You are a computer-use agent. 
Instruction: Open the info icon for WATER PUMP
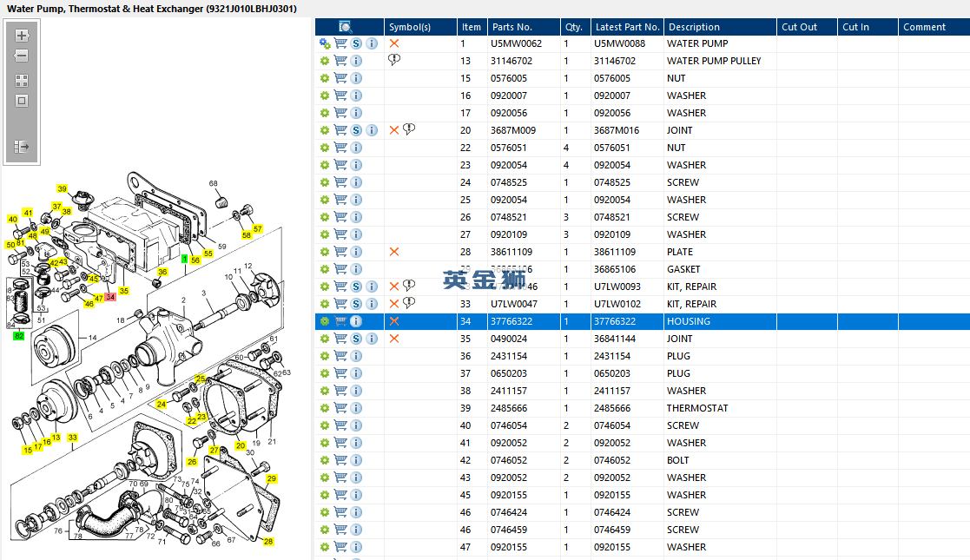(372, 43)
